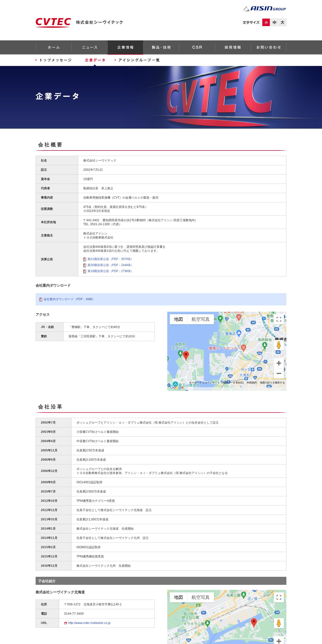Zoom out on headquarters map
Viewport: 322px width, 644px height.
coord(279,373)
